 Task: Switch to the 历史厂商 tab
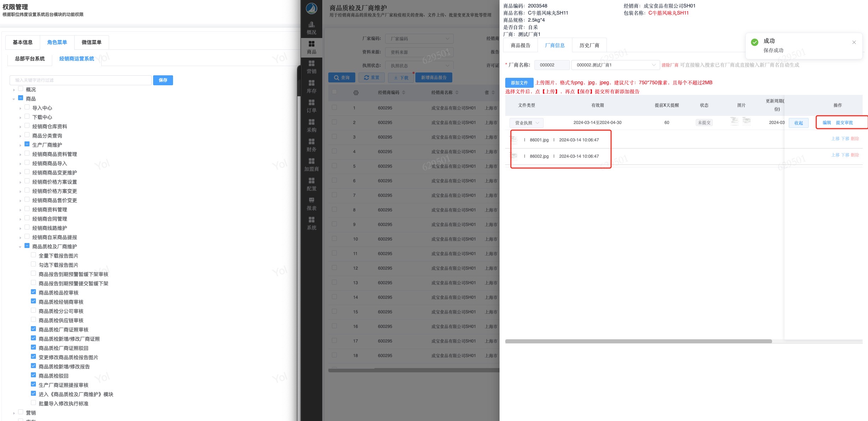pyautogui.click(x=589, y=45)
